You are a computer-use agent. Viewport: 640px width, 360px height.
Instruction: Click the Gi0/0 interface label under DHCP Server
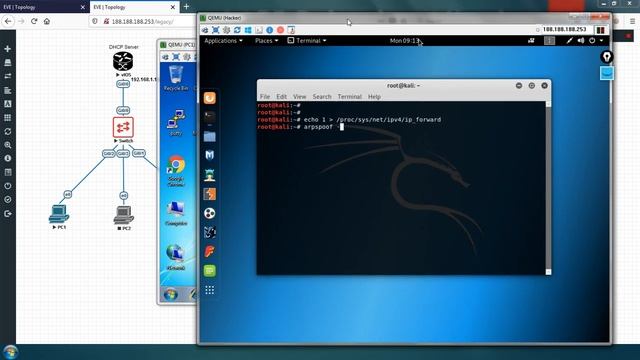(123, 84)
